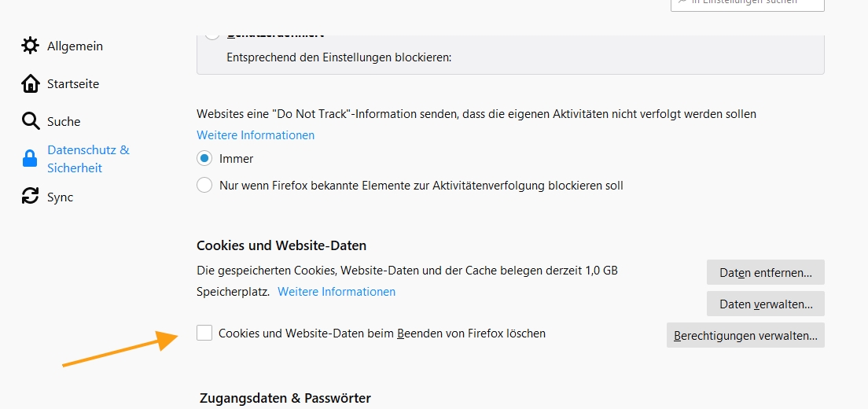Click the circular arrows Sync icon
This screenshot has height=409, width=868.
point(30,197)
